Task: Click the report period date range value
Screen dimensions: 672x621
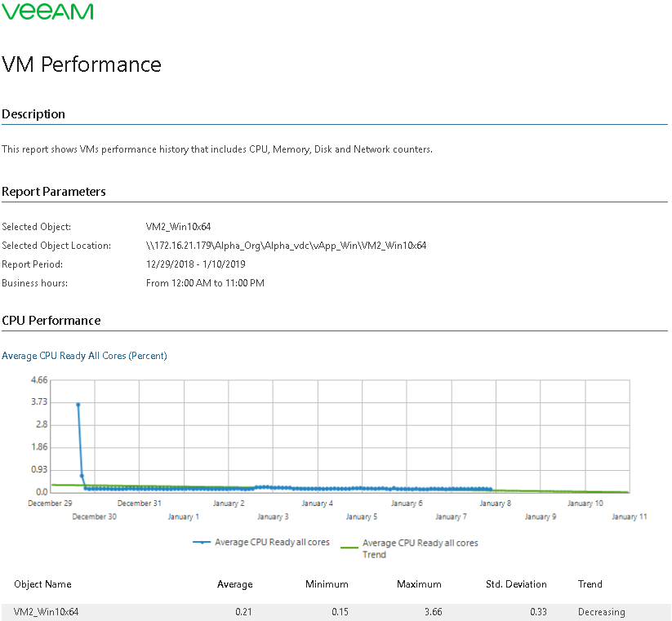Action: (x=195, y=264)
